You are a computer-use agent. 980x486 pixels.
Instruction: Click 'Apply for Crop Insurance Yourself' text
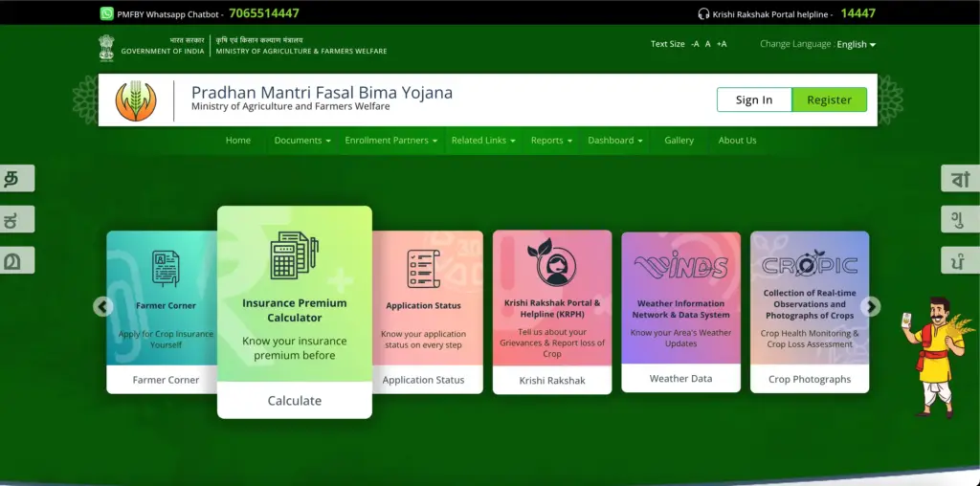166,340
